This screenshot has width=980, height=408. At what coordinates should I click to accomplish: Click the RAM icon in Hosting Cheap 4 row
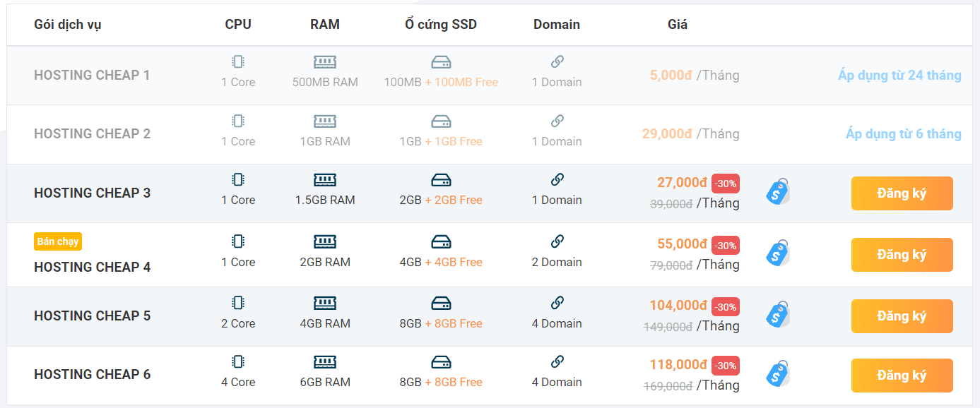pos(325,241)
